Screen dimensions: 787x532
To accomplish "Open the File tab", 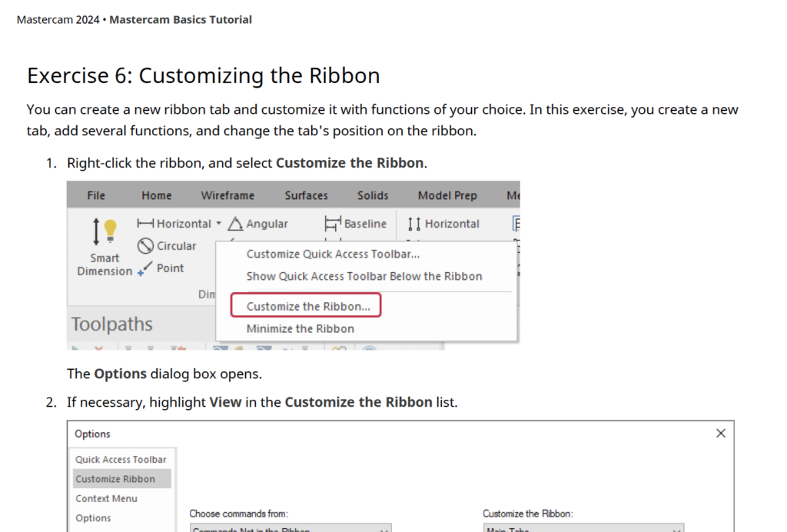I will point(96,196).
